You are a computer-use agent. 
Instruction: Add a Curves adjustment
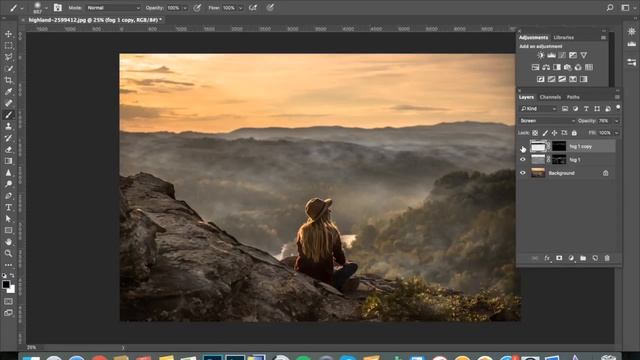[x=562, y=55]
